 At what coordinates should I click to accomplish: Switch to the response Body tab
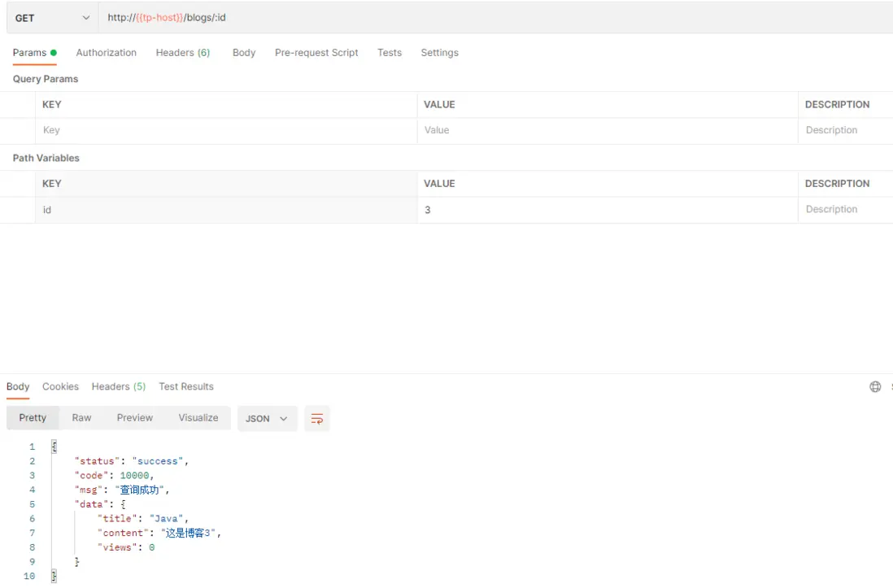[18, 386]
